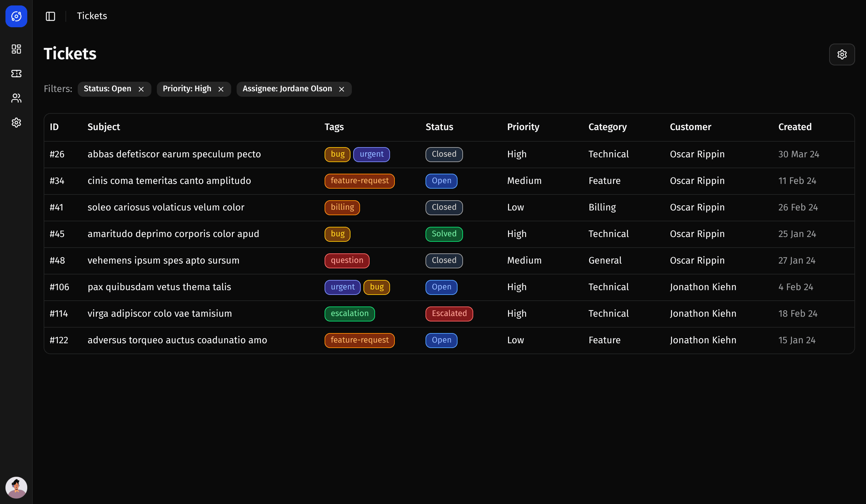The width and height of the screenshot is (866, 504).
Task: Select the billing tag on ticket #41
Action: coord(342,207)
